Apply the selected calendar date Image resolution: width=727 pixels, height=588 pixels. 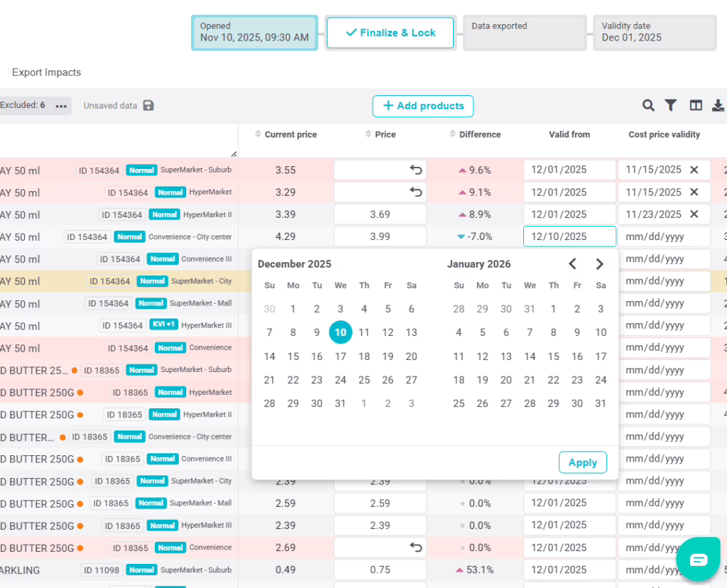point(582,462)
